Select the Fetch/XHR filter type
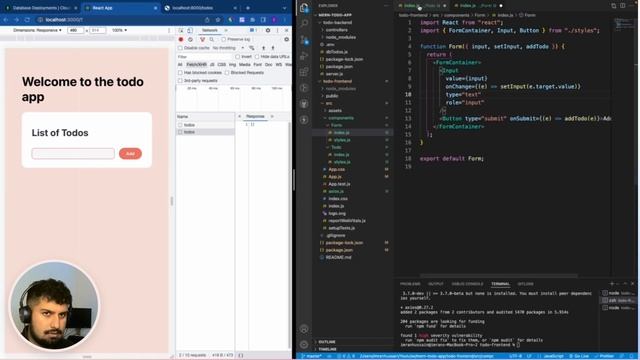The width and height of the screenshot is (640, 360). [x=196, y=64]
